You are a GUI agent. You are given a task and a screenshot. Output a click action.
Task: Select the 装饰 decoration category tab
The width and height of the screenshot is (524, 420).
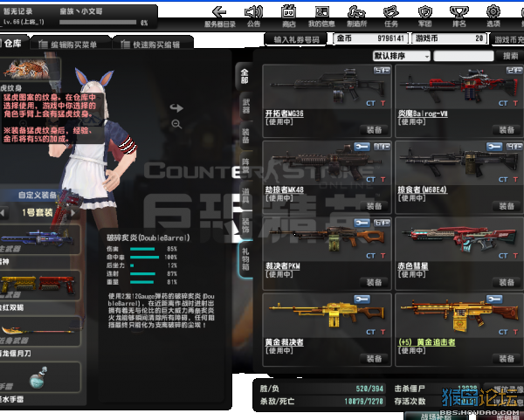[245, 225]
